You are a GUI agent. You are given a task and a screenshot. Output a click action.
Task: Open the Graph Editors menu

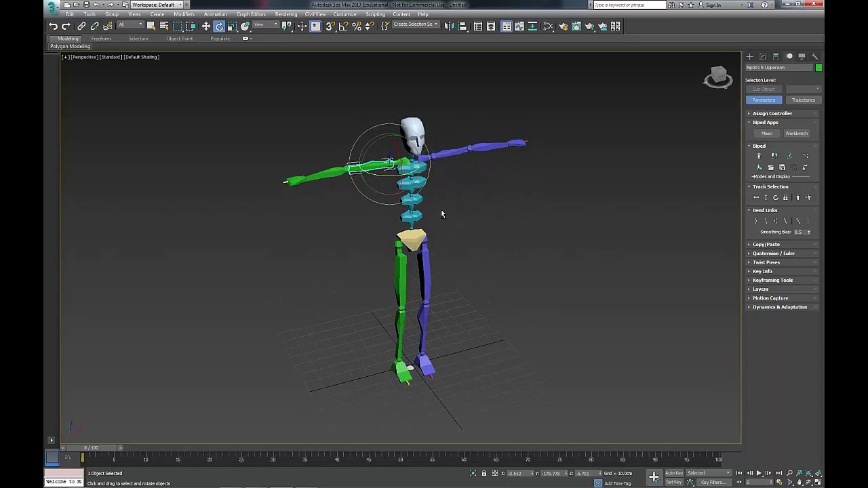click(251, 14)
